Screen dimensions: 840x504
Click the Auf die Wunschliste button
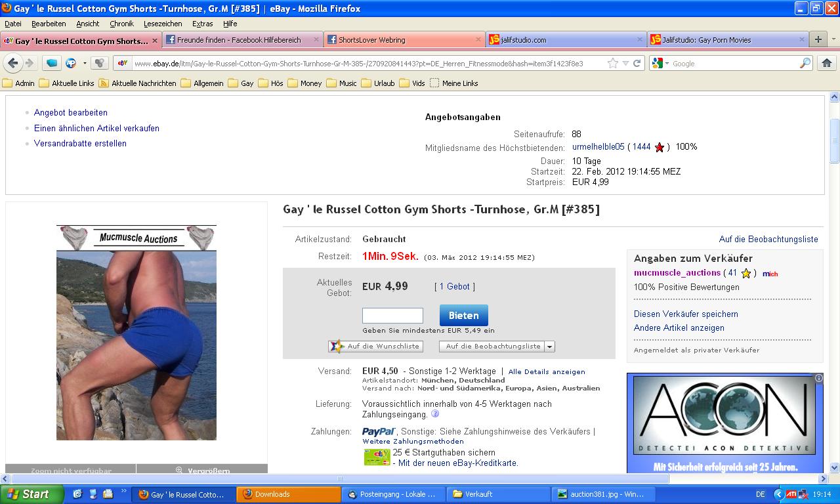tap(375, 346)
